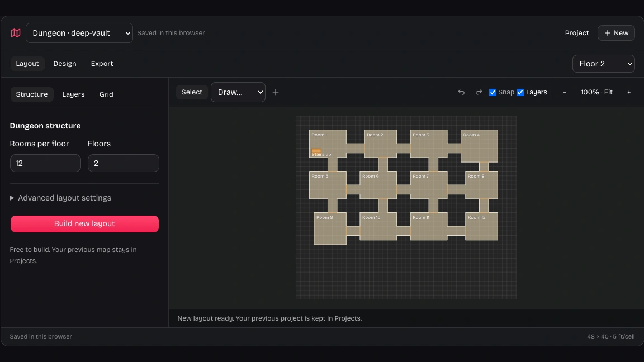Undo the last action
This screenshot has width=644, height=362.
click(461, 92)
